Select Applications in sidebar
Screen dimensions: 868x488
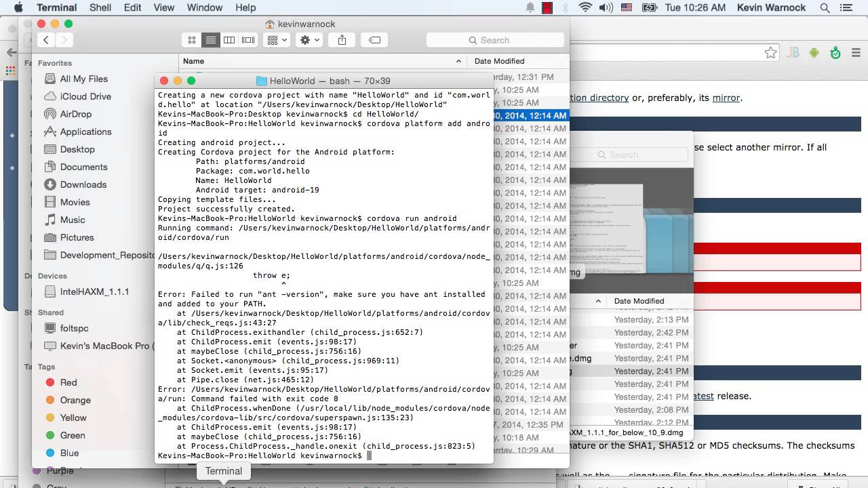click(85, 131)
